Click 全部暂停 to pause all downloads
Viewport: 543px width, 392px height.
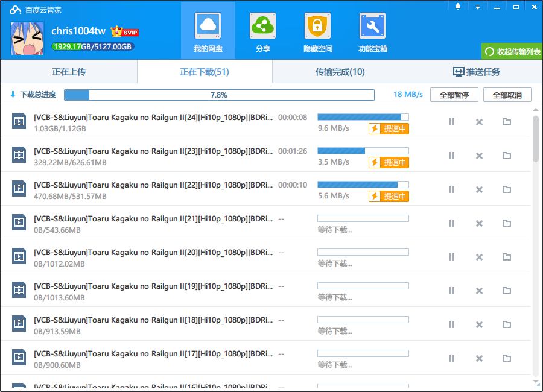coord(454,95)
